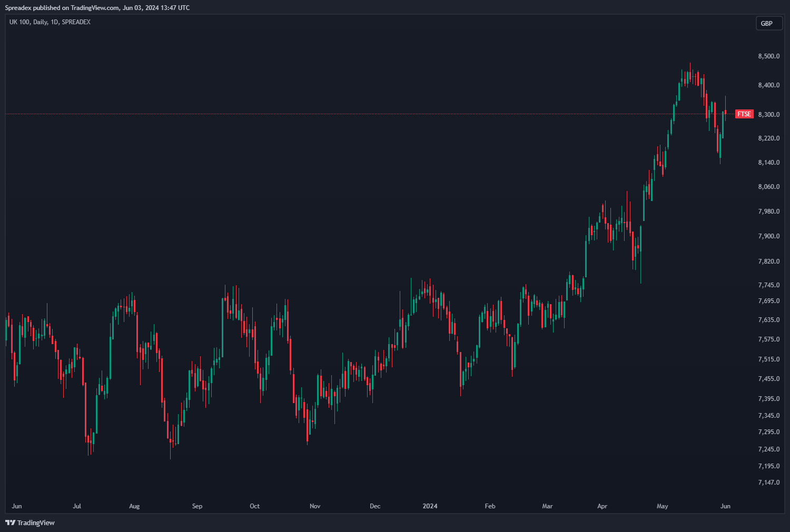Click the 7,345.0 price axis label
Screen dimensions: 790x532
pyautogui.click(x=769, y=416)
